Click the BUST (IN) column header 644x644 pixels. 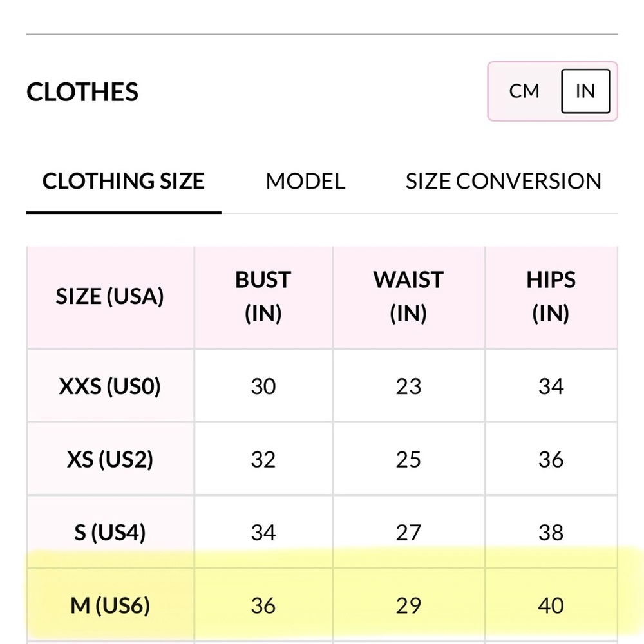point(263,297)
